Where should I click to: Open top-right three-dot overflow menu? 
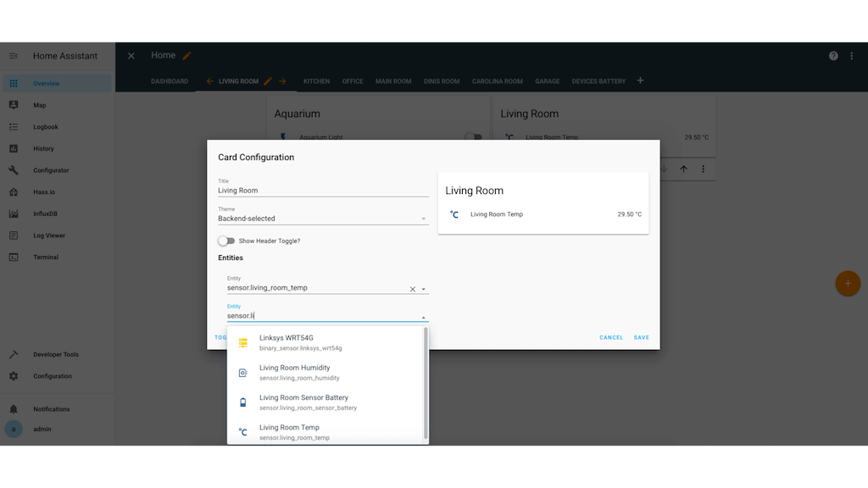(x=851, y=56)
